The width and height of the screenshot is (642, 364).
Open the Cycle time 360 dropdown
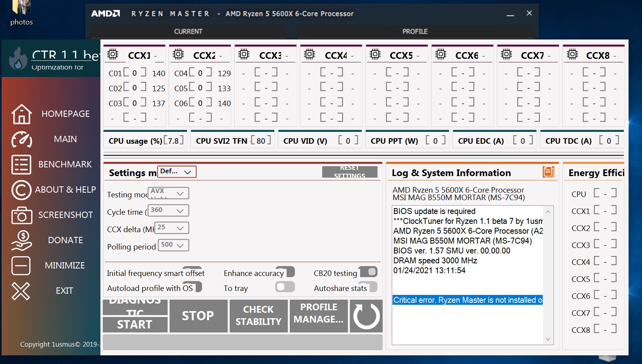168,210
